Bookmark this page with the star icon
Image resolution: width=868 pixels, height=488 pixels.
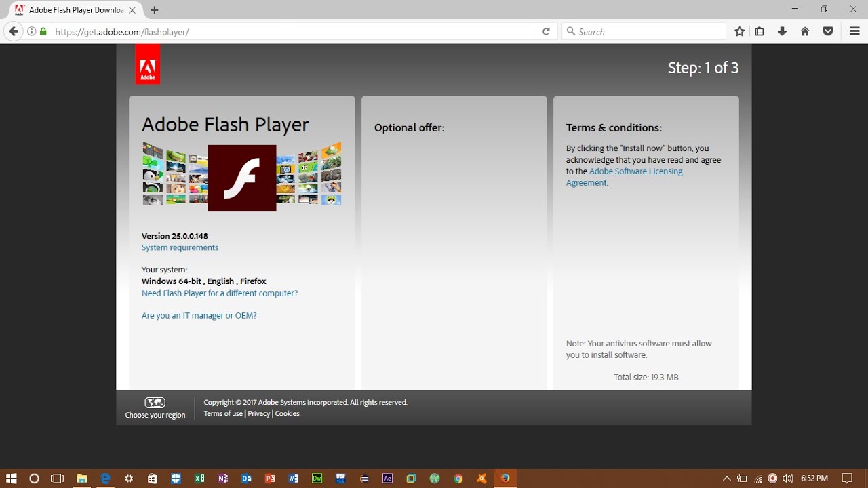pyautogui.click(x=739, y=31)
